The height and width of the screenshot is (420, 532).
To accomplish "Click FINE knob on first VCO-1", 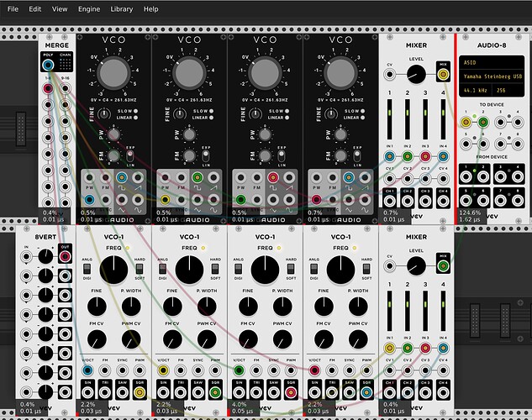I will [97, 307].
